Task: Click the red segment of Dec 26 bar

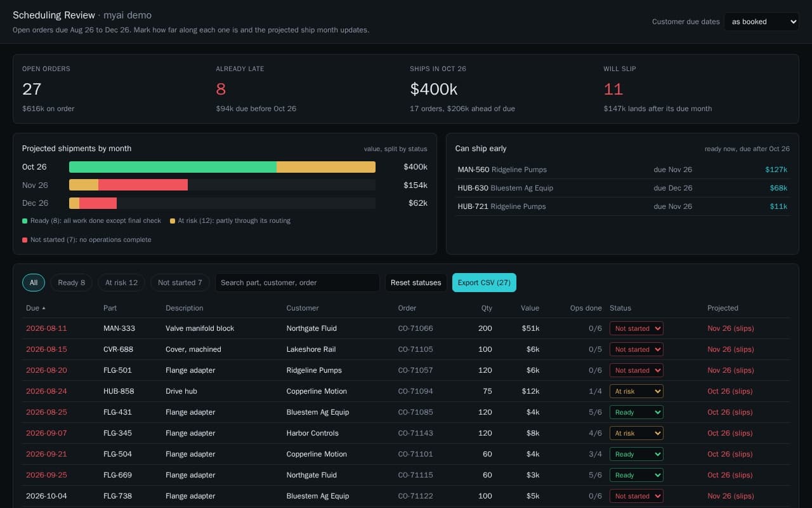Action: point(98,203)
